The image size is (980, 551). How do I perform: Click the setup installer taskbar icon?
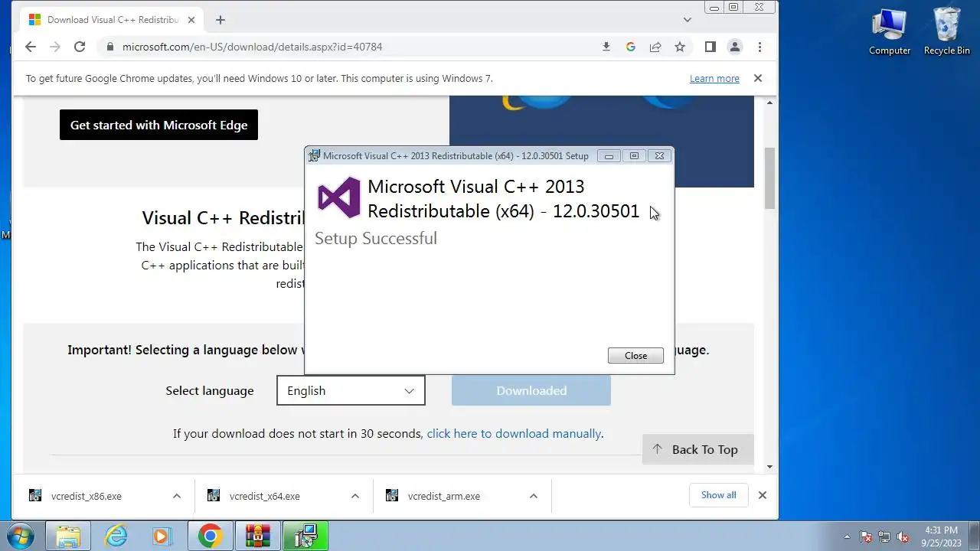point(305,536)
